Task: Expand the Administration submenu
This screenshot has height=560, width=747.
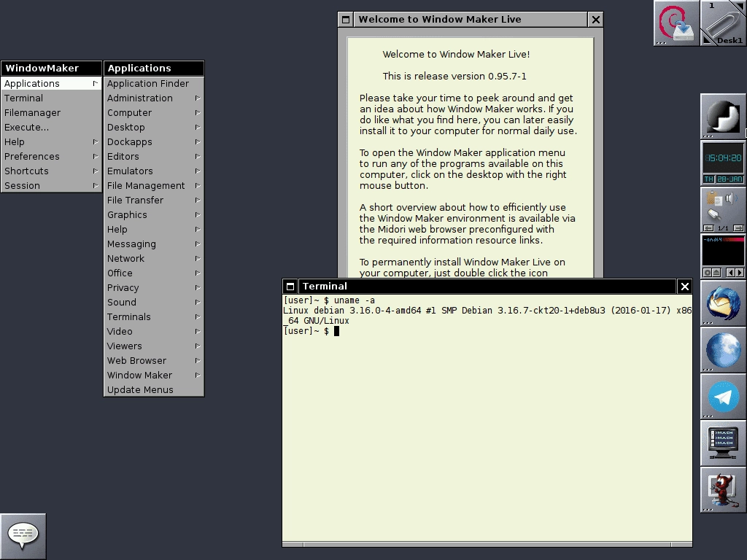Action: [154, 98]
